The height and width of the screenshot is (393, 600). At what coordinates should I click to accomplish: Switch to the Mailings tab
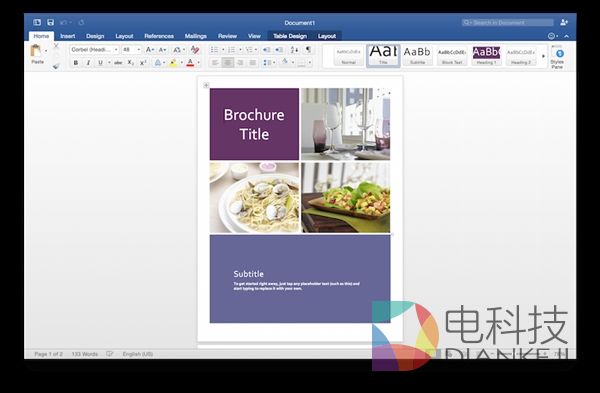[x=196, y=36]
